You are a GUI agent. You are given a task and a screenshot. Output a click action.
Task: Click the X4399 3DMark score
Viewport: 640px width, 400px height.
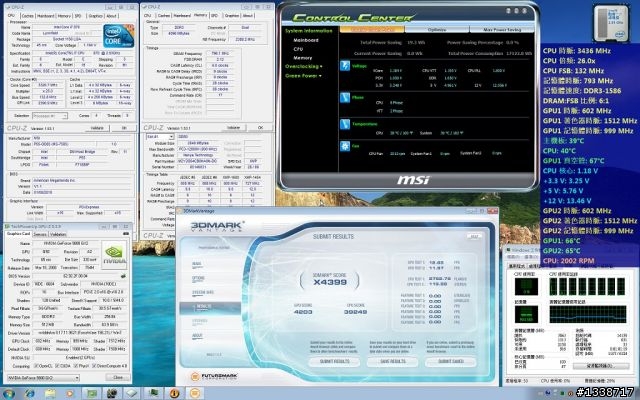coord(330,282)
